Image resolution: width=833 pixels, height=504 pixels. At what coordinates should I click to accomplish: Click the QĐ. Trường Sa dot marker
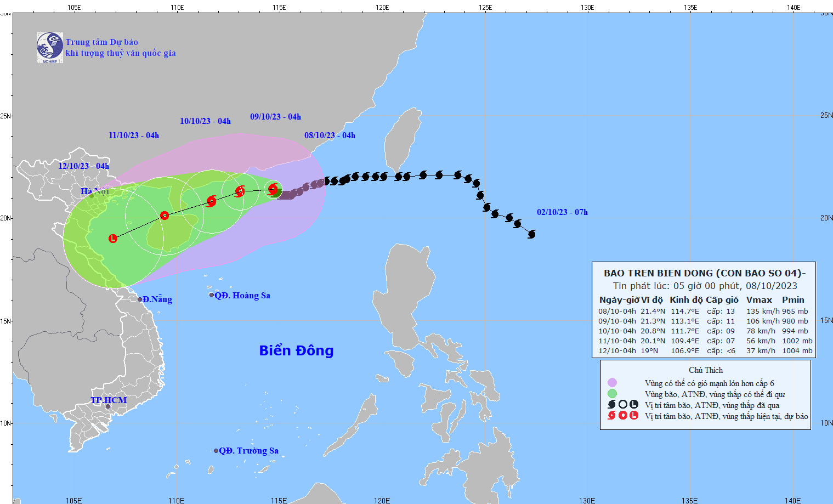[x=216, y=451]
